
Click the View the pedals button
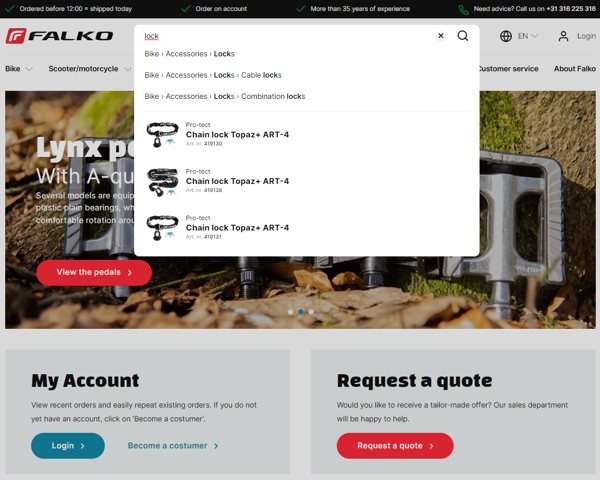[x=94, y=272]
